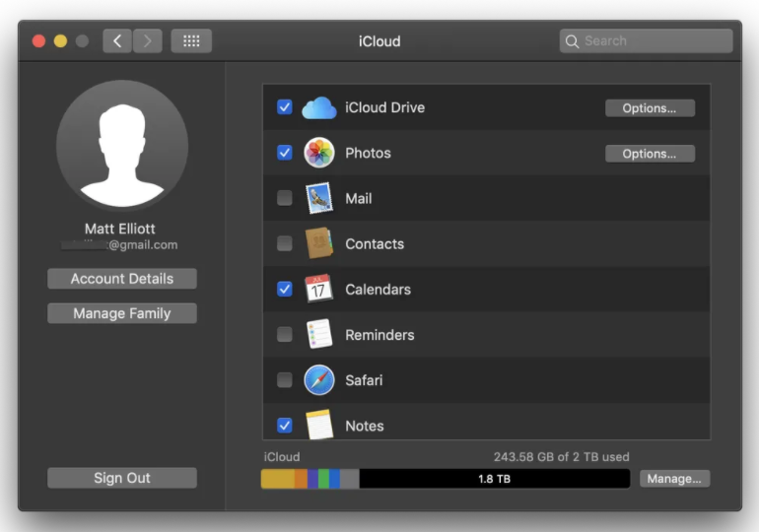The width and height of the screenshot is (759, 532).
Task: Enable the Mail checkbox
Action: [x=285, y=198]
